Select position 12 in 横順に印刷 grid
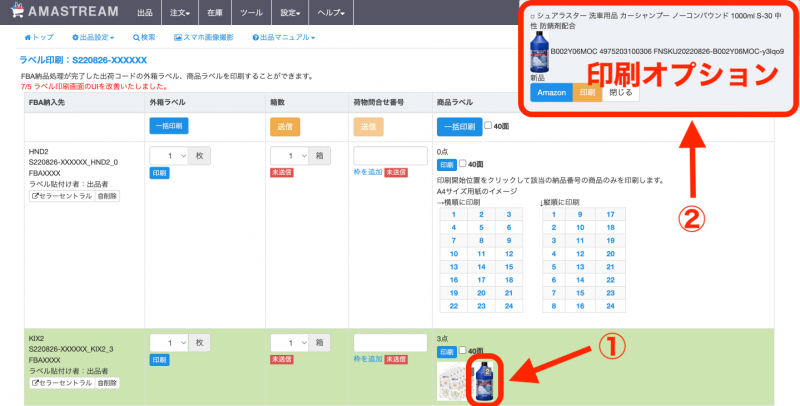Viewport: 800px width, 406px height. [509, 253]
